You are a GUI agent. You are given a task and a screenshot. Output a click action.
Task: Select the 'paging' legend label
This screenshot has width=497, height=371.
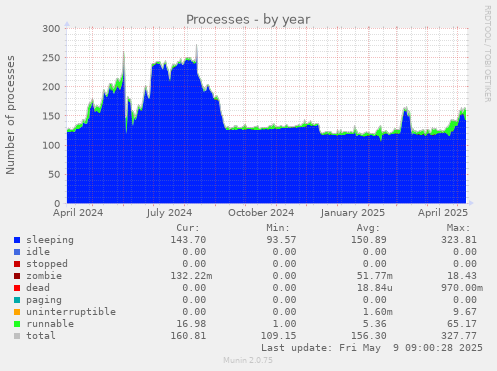pos(44,300)
